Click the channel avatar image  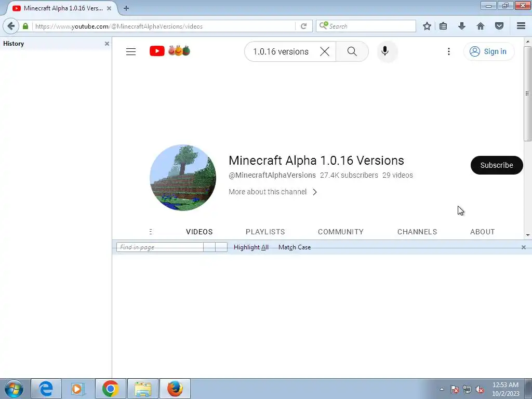(x=183, y=178)
